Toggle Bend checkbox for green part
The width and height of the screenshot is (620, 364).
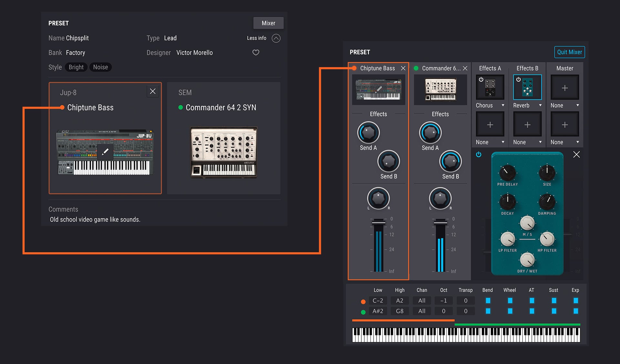tap(488, 311)
